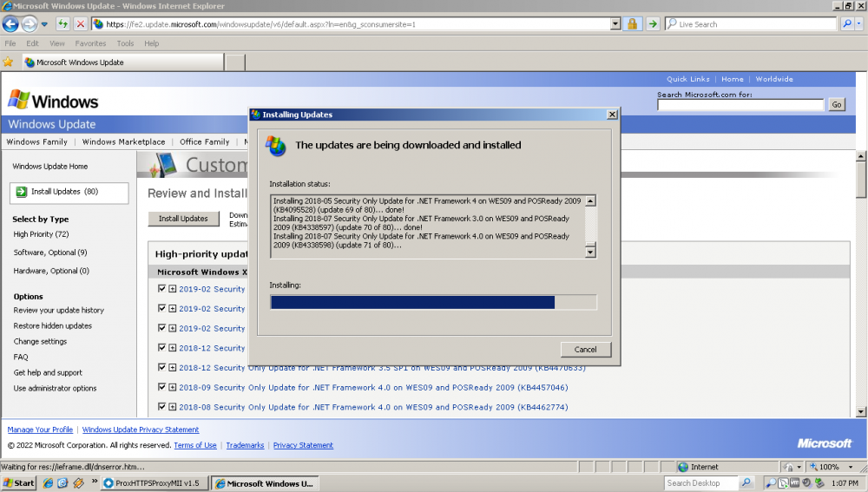Switch to ProxHTTPSProxyMII v1.5 taskbar button
Viewport: 868px width, 492px height.
[155, 483]
